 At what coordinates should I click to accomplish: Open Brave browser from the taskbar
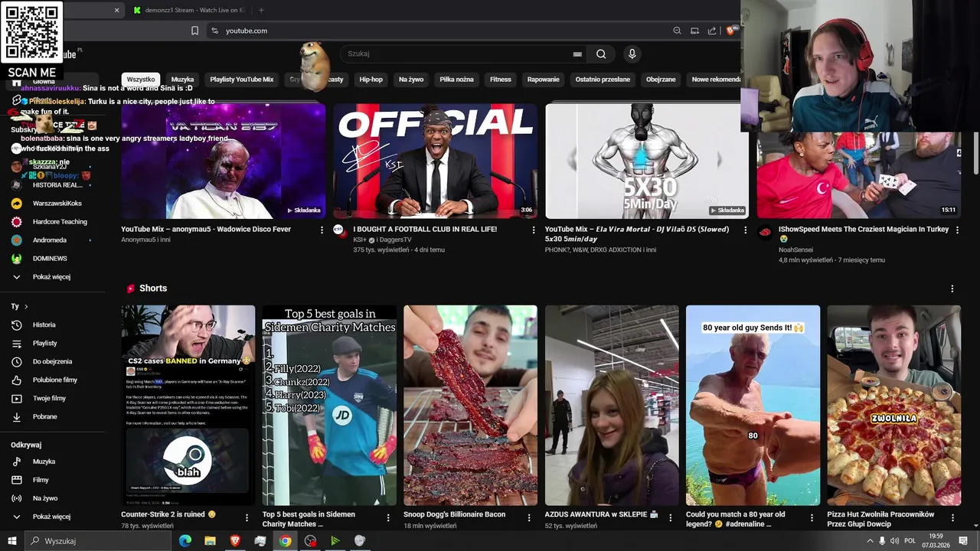click(235, 541)
